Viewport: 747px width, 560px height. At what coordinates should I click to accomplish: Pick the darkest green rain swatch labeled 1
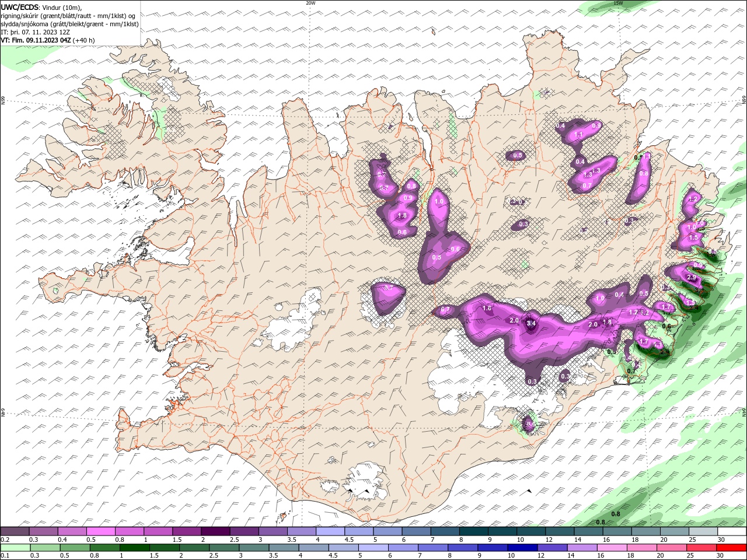pos(134,548)
